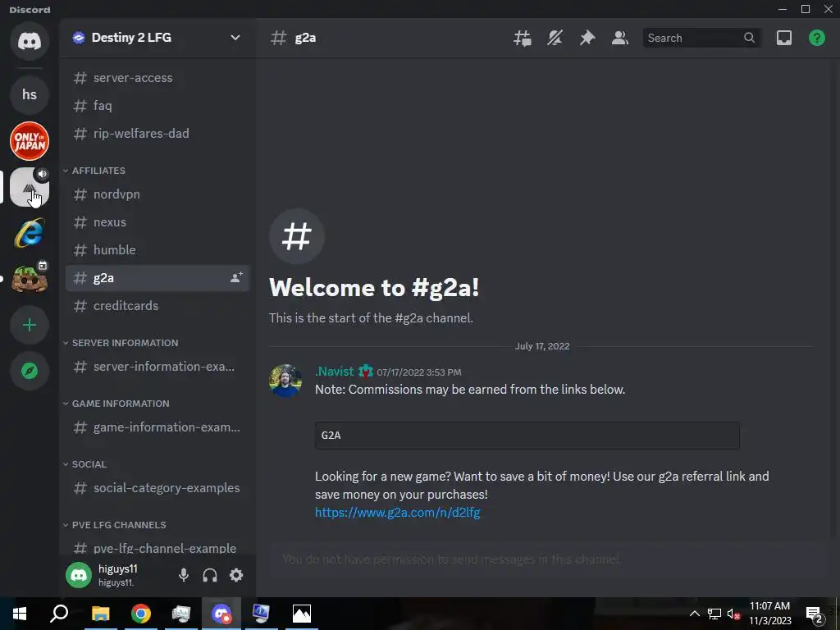Open File Explorer from taskbar
The height and width of the screenshot is (630, 840).
click(101, 614)
